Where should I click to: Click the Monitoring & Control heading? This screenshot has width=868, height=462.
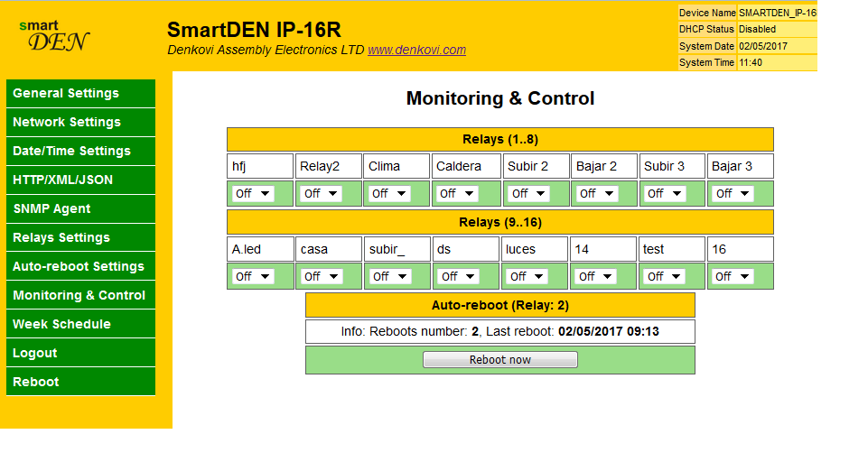point(500,98)
